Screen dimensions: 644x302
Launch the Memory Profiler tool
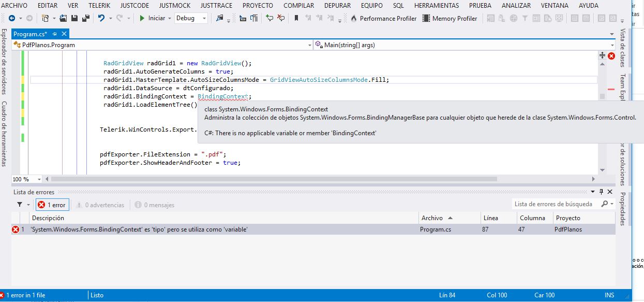pyautogui.click(x=450, y=18)
